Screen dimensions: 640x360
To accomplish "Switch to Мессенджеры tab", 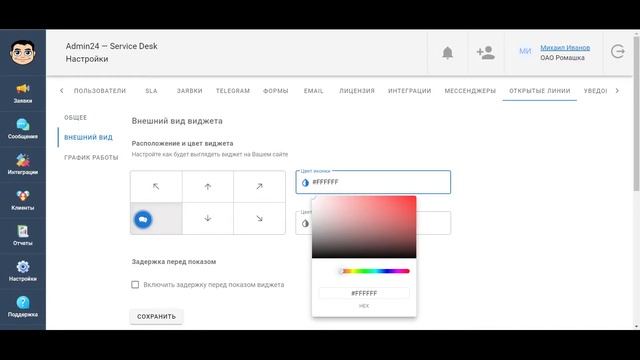I will 470,91.
